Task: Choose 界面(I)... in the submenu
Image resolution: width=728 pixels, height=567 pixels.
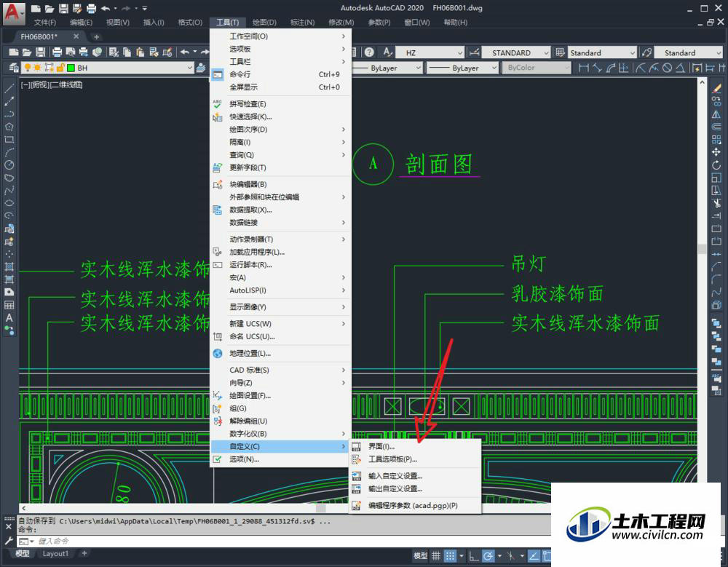Action: click(x=415, y=446)
